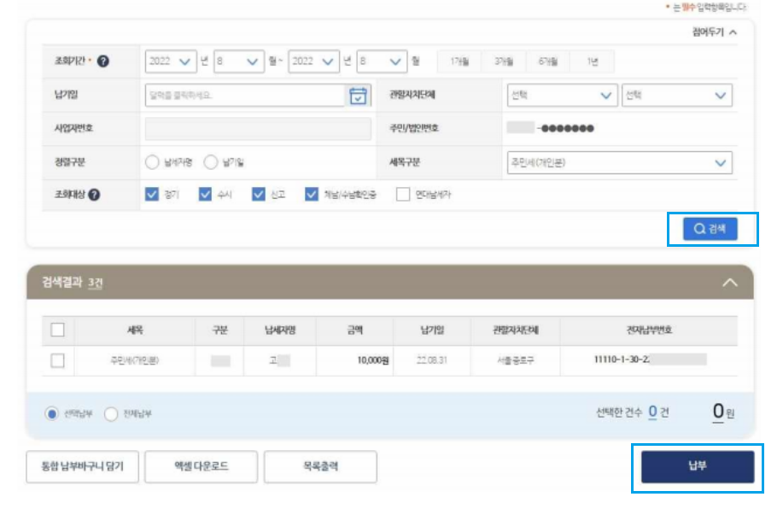
Task: Click the 금액 column header
Action: click(355, 330)
